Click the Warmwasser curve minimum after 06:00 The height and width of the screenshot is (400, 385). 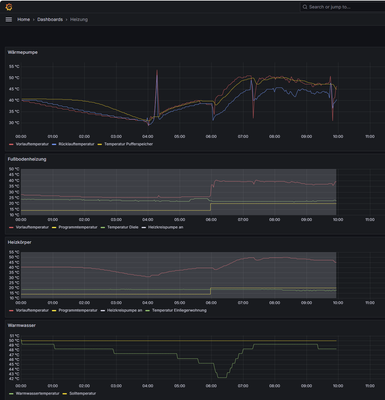click(222, 377)
